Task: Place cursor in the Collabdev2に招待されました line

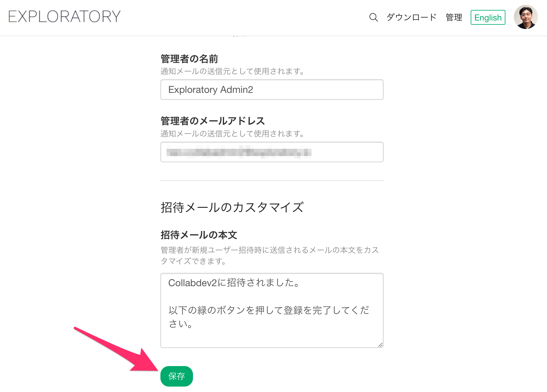Action: point(234,283)
